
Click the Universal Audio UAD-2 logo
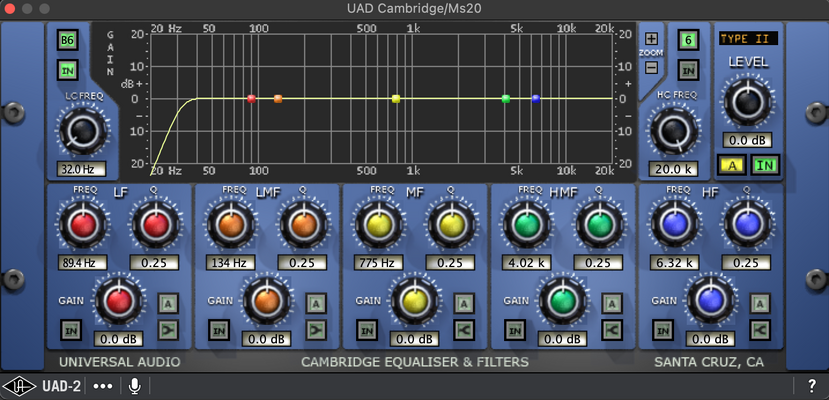42,386
